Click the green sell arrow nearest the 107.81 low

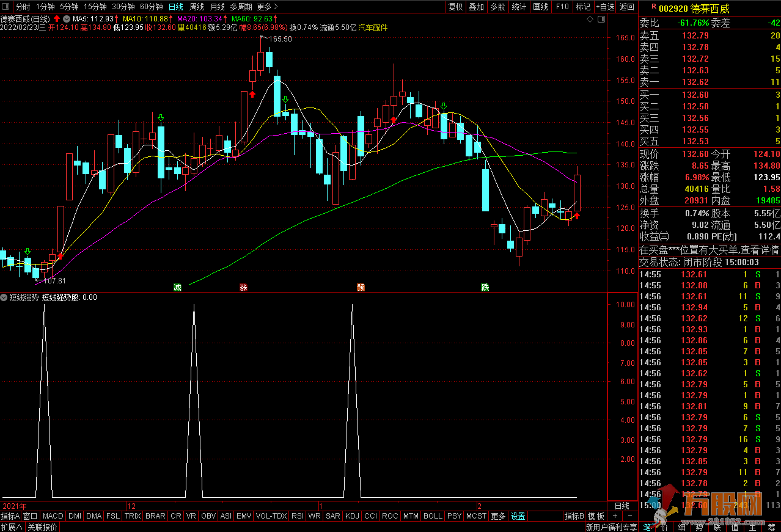(28, 252)
